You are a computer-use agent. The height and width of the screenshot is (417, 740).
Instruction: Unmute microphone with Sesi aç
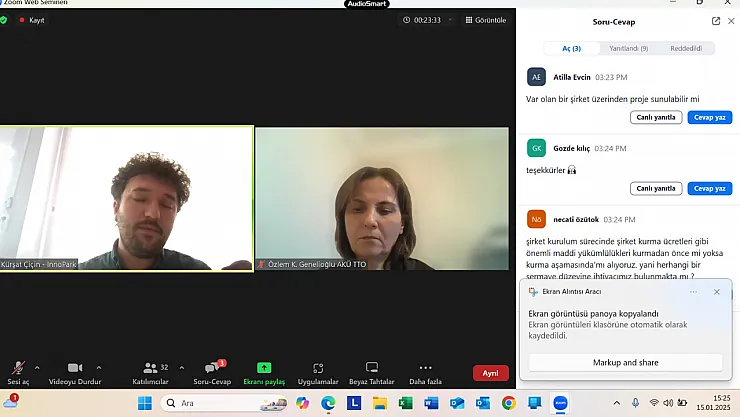[17, 369]
